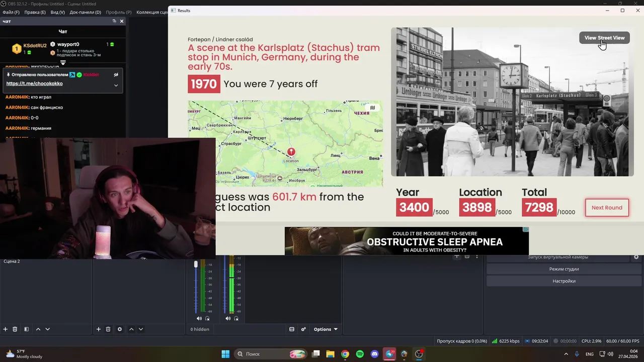The width and height of the screenshot is (644, 362).
Task: Open the t.me/chocokokko link
Action: coord(35,83)
